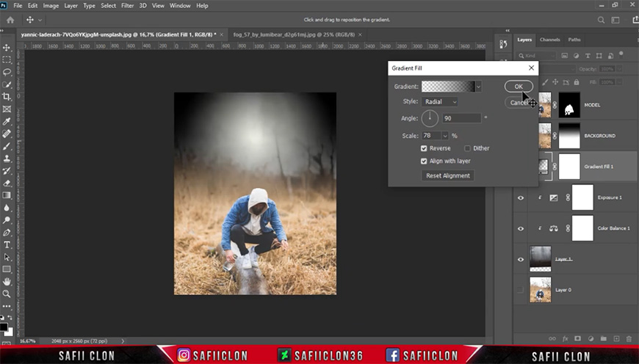Close the Gradient Fill dialog
This screenshot has height=364, width=639.
531,68
